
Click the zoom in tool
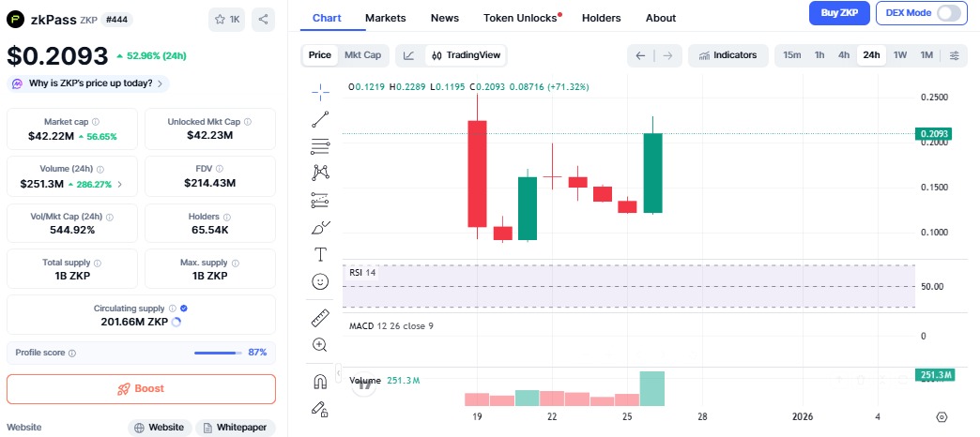click(x=320, y=345)
